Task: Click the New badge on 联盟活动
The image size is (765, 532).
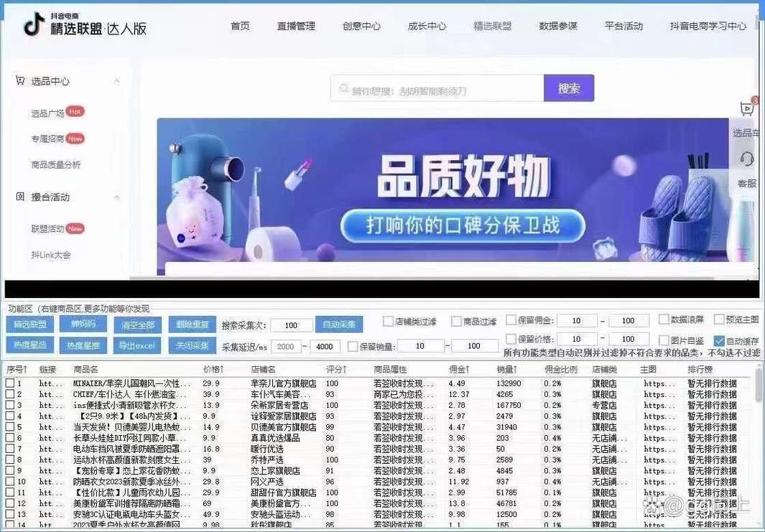Action: (76, 227)
